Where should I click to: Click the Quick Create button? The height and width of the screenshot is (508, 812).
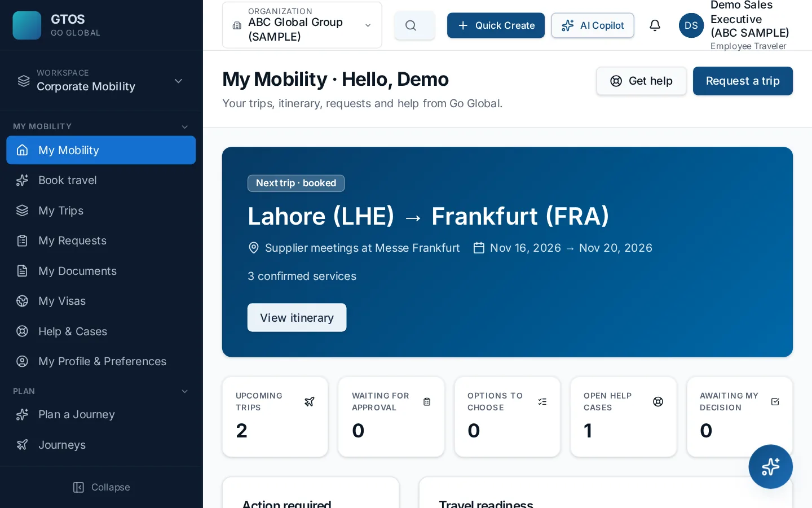pyautogui.click(x=496, y=25)
